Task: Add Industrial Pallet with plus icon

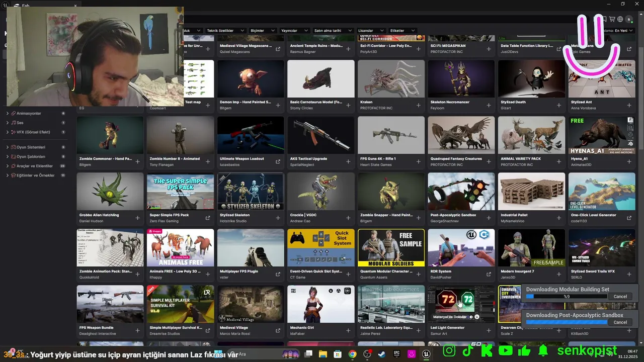Action: click(559, 218)
